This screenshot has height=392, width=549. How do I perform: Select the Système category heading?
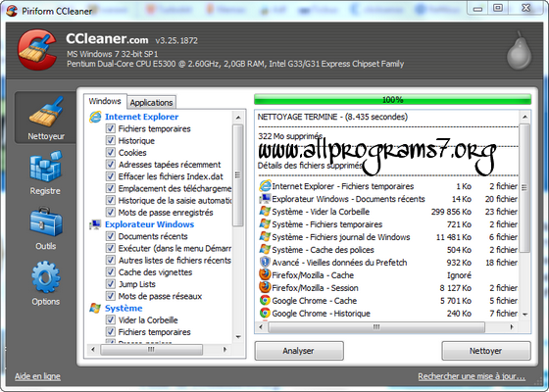124,308
